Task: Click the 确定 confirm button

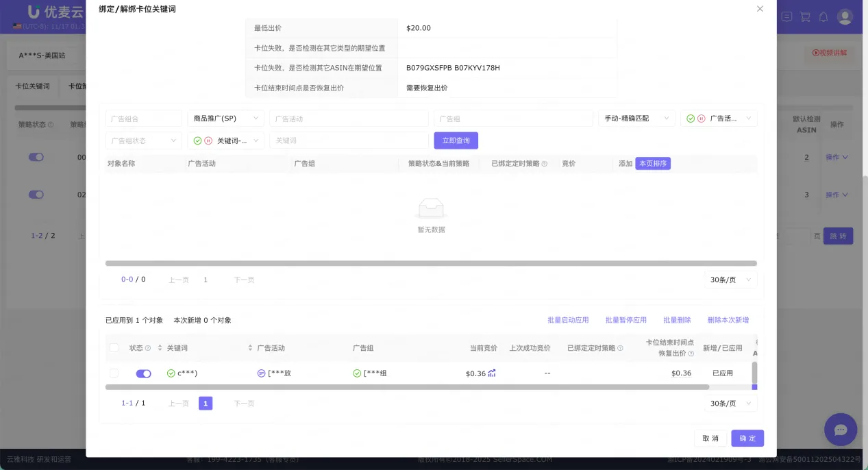Action: (747, 438)
